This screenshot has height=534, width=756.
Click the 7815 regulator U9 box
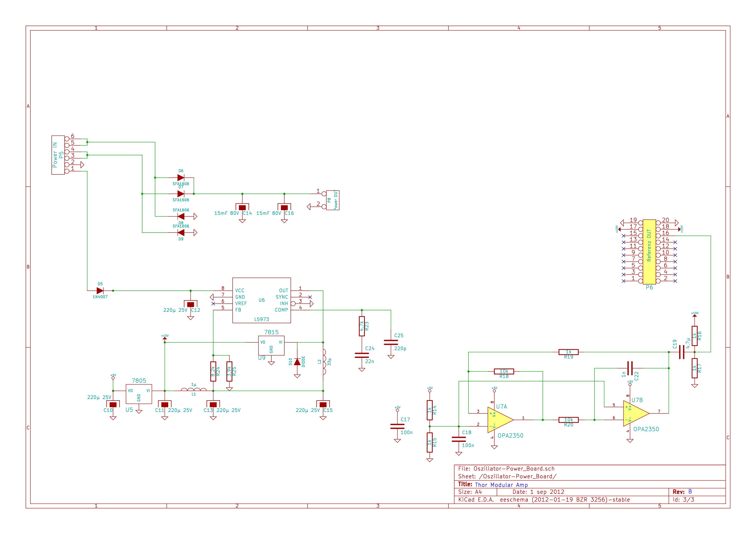pos(271,345)
